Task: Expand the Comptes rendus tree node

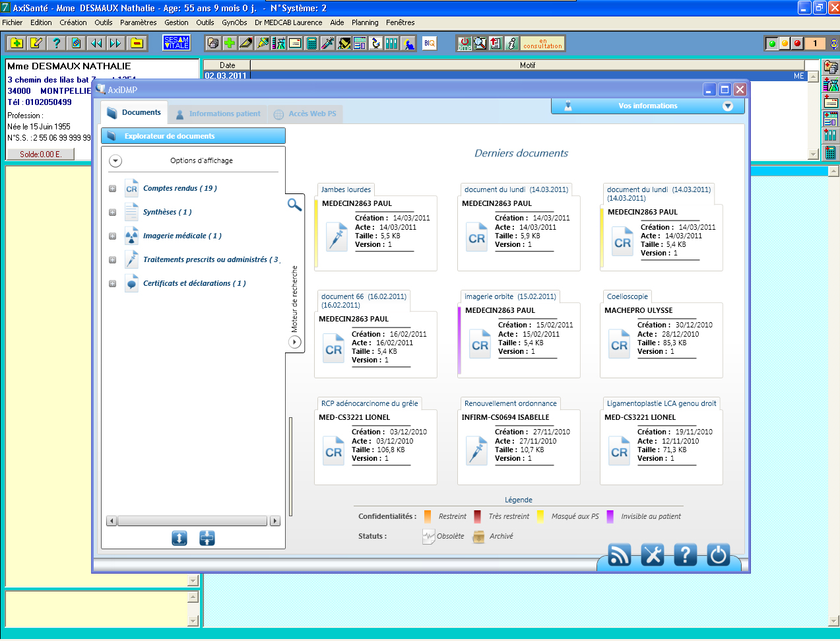Action: click(x=112, y=189)
